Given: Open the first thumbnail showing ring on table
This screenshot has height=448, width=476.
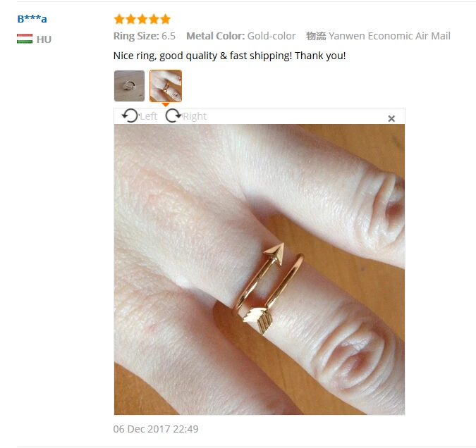Looking at the screenshot, I should click(x=129, y=86).
